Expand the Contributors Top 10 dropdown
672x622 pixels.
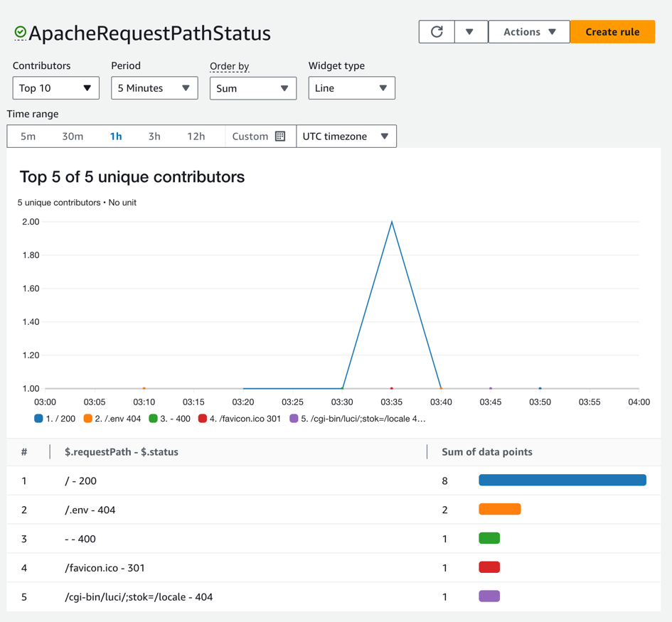(x=55, y=88)
